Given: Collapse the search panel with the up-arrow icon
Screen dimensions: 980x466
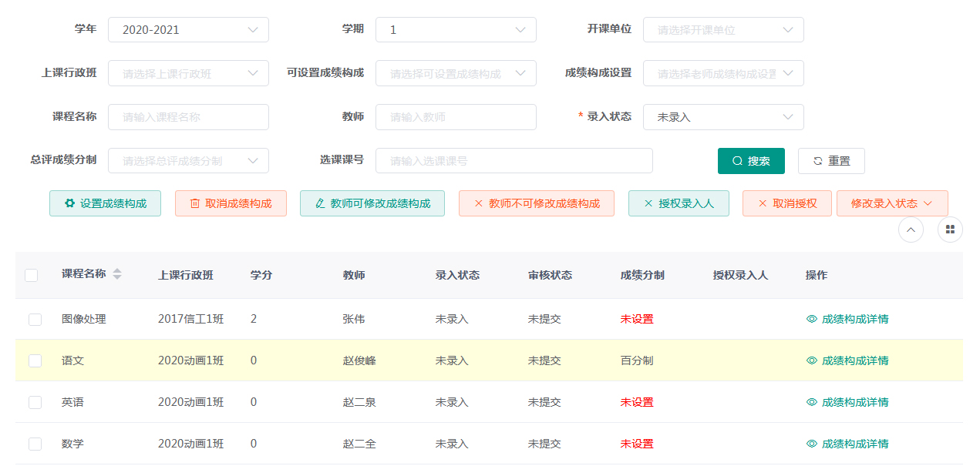Looking at the screenshot, I should click(x=911, y=230).
